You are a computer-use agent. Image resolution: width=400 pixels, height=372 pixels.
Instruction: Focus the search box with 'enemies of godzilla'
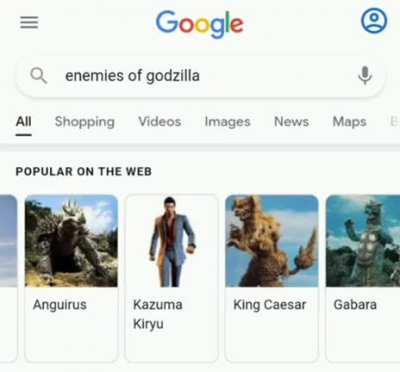coord(200,76)
